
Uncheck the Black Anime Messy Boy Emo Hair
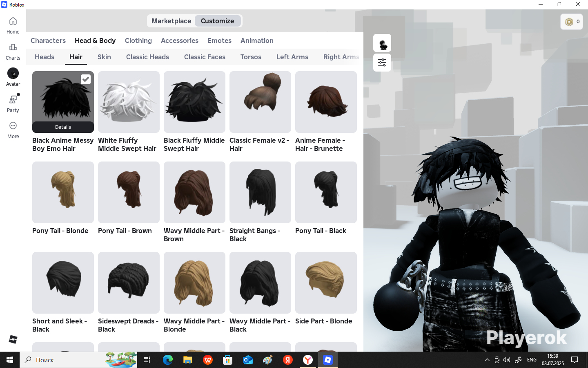85,79
